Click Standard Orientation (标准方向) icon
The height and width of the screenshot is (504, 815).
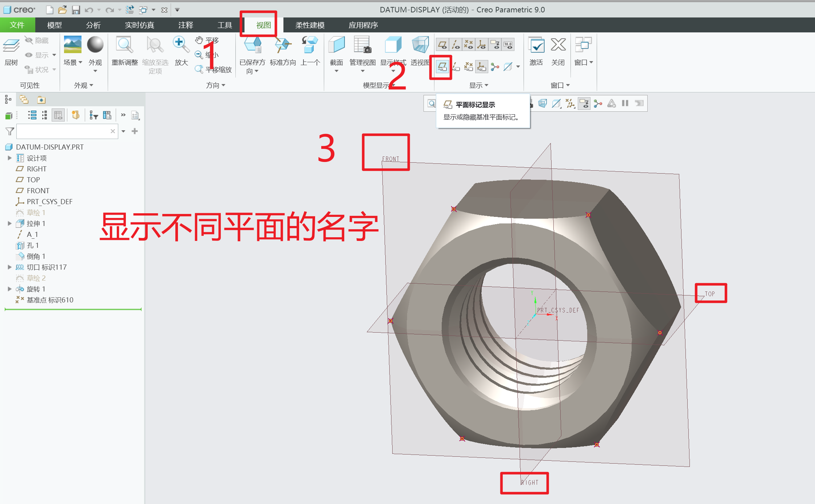tap(283, 45)
